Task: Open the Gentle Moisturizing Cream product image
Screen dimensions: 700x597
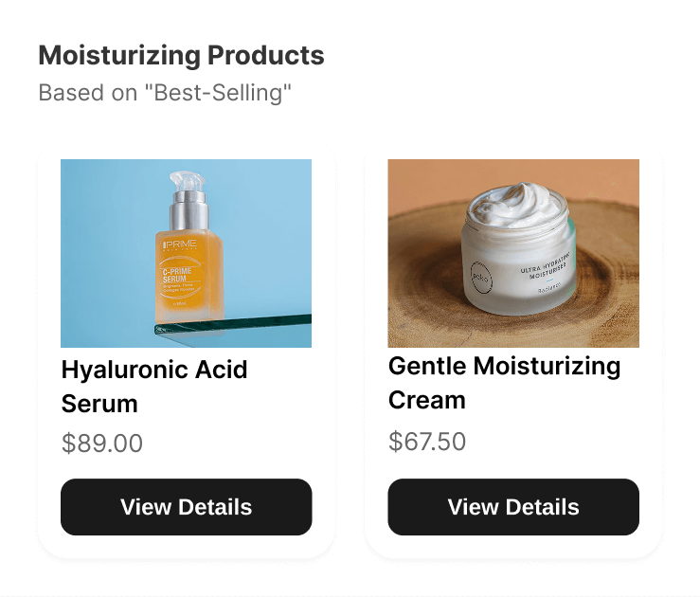Action: [512, 253]
